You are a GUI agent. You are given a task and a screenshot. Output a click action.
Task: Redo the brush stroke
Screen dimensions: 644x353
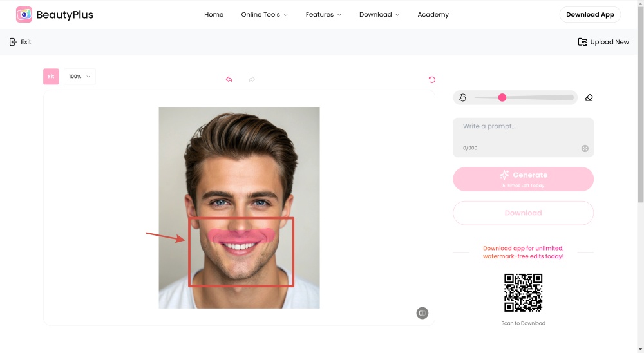click(252, 79)
